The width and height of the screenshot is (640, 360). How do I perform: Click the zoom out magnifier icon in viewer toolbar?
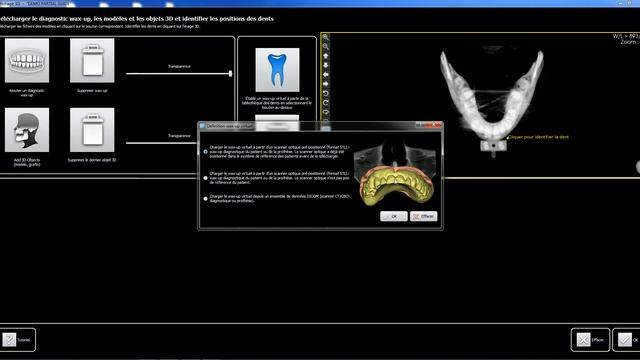pos(326,47)
